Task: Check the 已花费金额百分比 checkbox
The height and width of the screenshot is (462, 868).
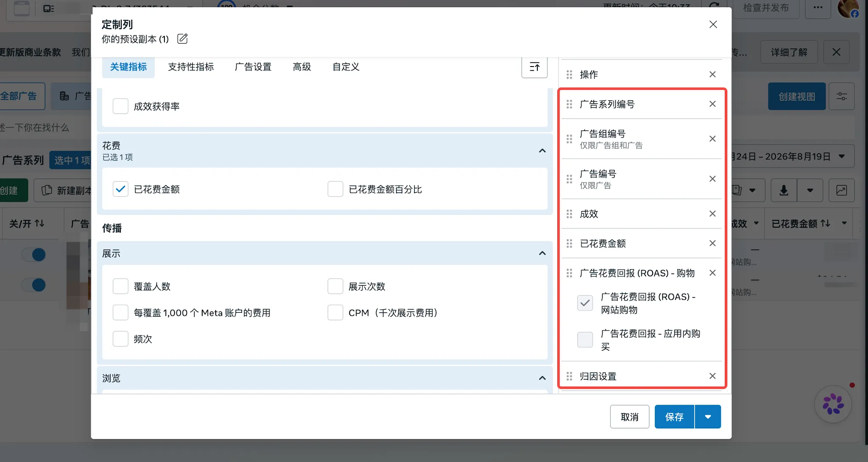Action: coord(335,189)
